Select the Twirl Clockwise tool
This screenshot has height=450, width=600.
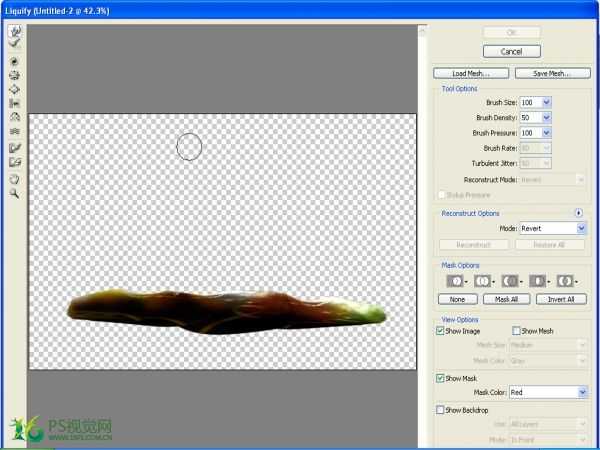click(x=15, y=62)
